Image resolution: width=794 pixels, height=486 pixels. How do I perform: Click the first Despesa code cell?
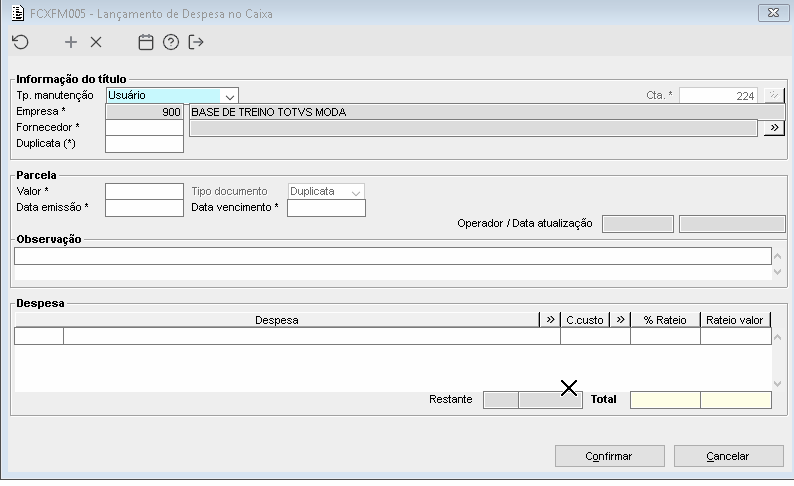tap(39, 336)
